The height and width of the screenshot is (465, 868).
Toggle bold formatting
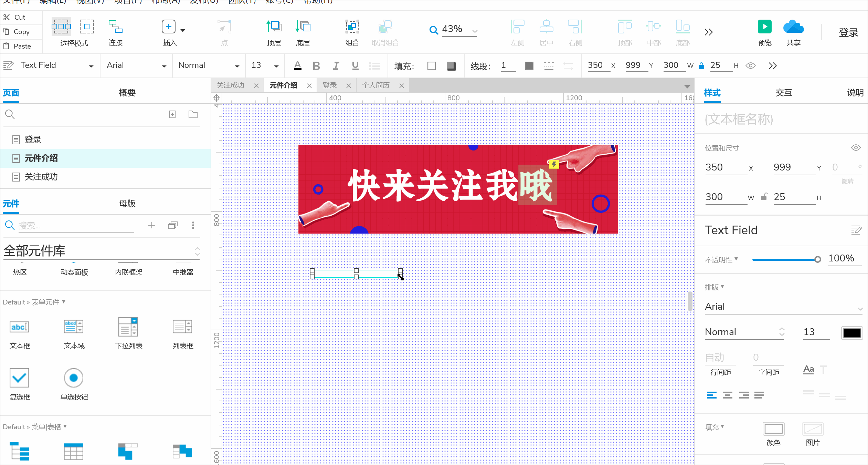tap(316, 66)
